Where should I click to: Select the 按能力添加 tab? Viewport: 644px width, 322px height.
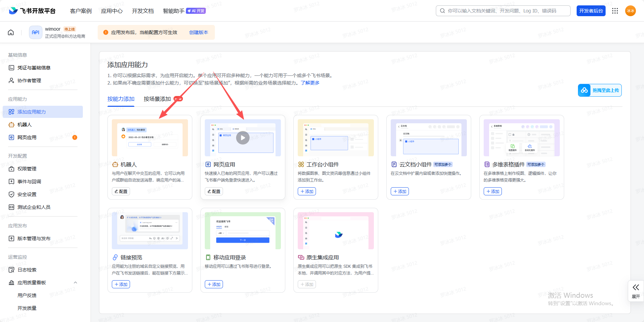pos(121,99)
